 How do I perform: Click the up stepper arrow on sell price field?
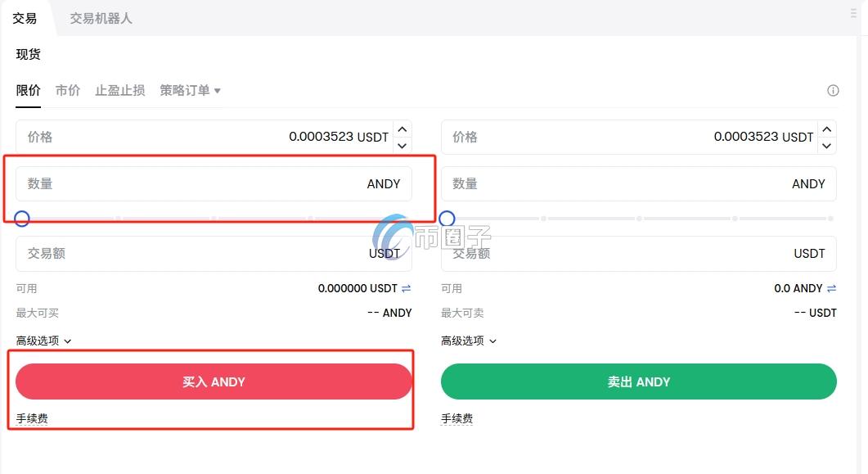point(827,129)
